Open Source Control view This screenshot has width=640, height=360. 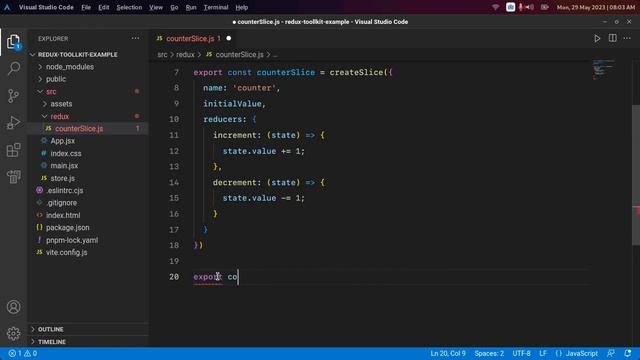pos(13,96)
